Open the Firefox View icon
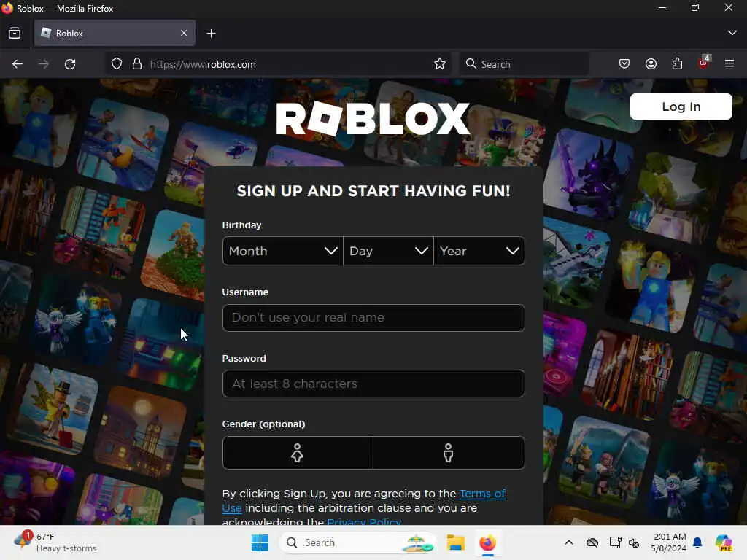 [15, 34]
